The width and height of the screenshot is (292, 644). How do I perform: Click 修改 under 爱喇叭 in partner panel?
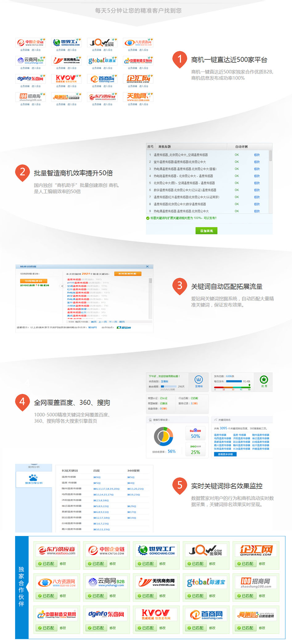(262, 628)
